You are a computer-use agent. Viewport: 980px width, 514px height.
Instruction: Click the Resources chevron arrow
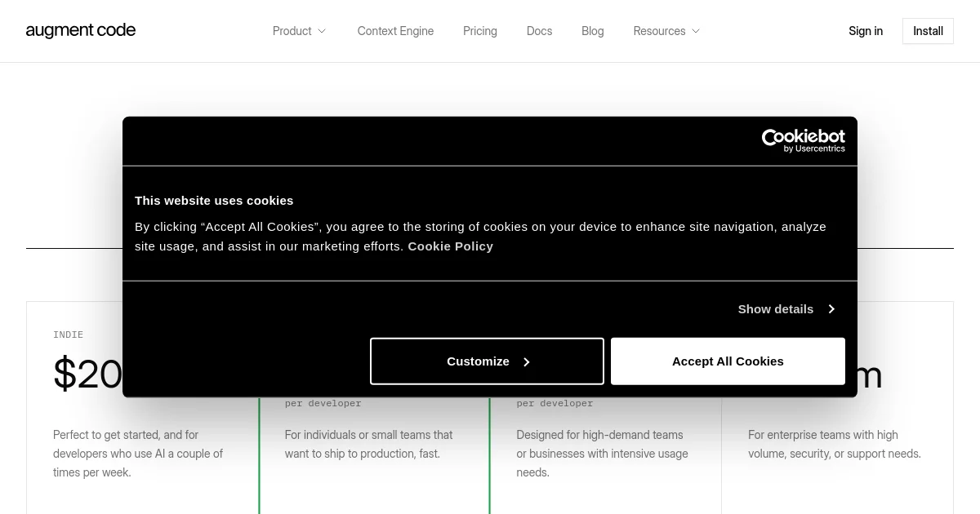tap(696, 31)
